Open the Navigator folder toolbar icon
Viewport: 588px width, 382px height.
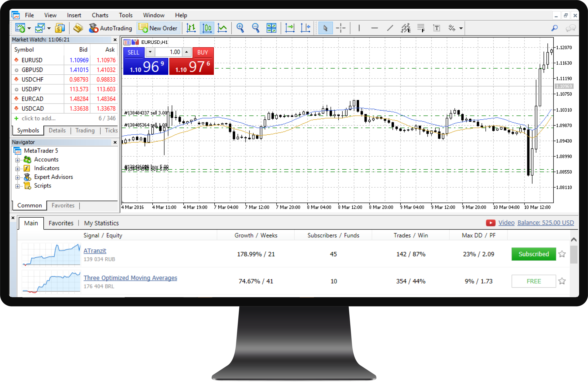(x=78, y=28)
